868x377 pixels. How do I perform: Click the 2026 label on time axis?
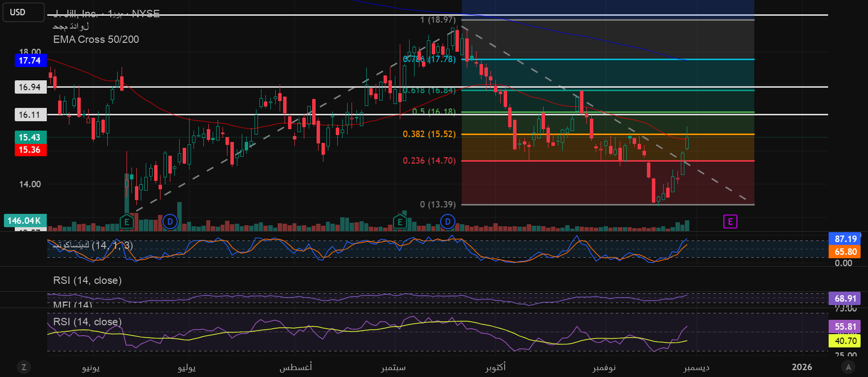pyautogui.click(x=802, y=367)
